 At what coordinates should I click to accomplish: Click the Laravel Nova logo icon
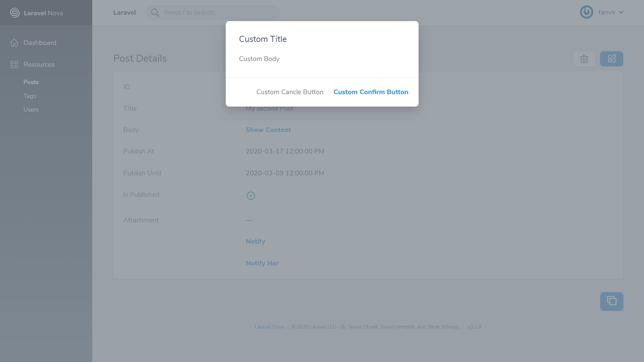click(15, 13)
